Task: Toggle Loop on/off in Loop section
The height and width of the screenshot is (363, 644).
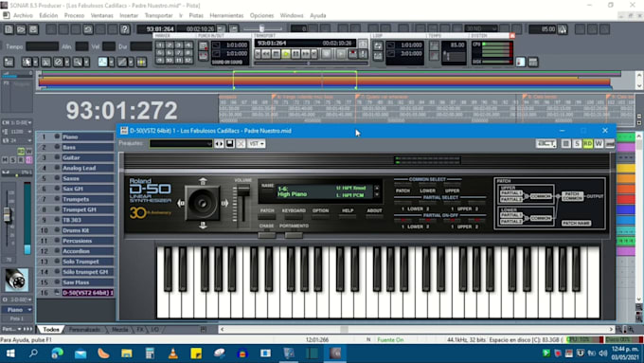Action: pos(378,45)
